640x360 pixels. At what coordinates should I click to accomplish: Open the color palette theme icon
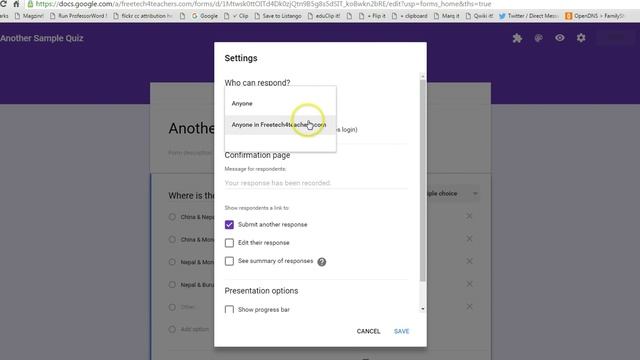tap(538, 38)
